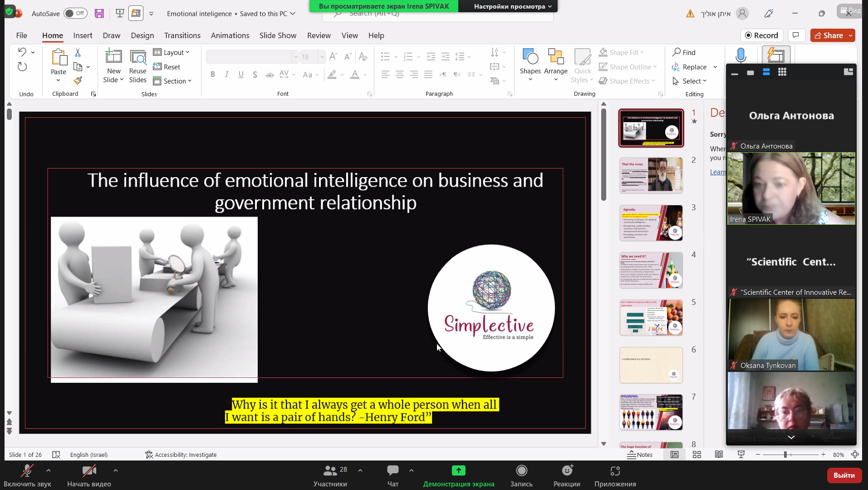Adjust the zoom slider handle
Image resolution: width=868 pixels, height=490 pixels.
pyautogui.click(x=785, y=455)
